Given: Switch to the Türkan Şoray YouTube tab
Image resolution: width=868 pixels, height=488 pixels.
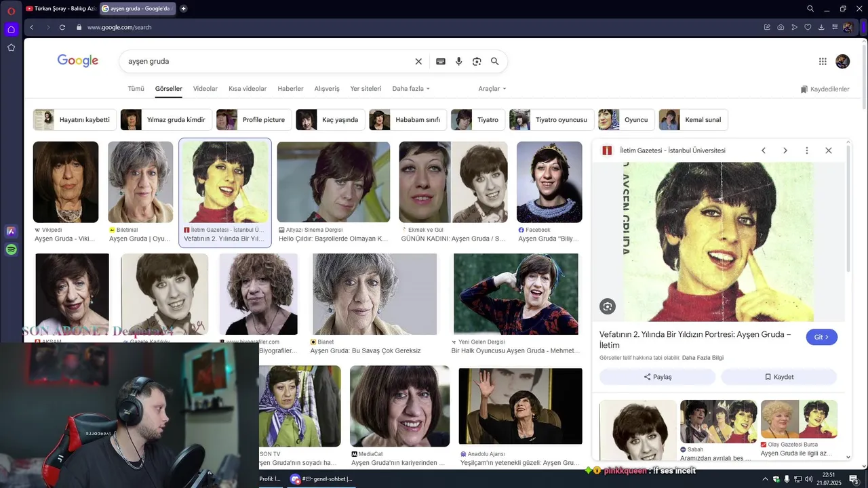Looking at the screenshot, I should pyautogui.click(x=61, y=9).
